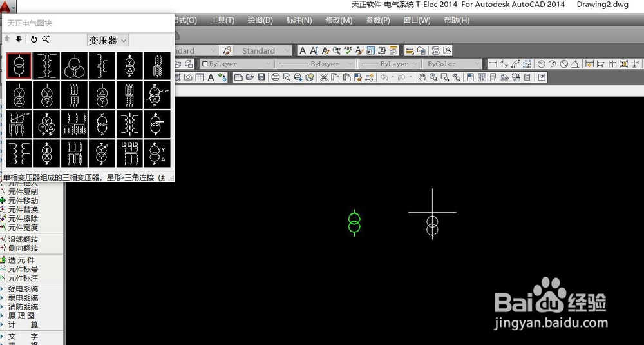
Task: Click 元件移动 in the sidebar
Action: pyautogui.click(x=23, y=201)
